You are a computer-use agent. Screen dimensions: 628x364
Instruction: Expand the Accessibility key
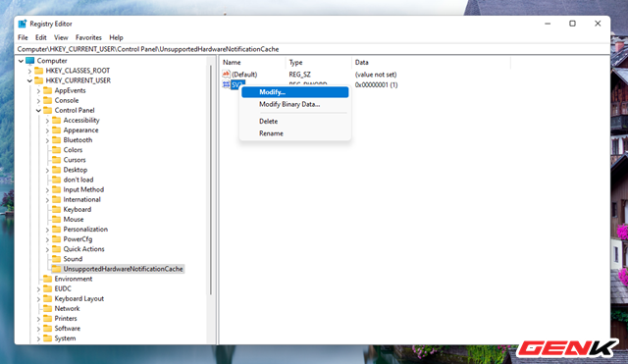click(47, 121)
